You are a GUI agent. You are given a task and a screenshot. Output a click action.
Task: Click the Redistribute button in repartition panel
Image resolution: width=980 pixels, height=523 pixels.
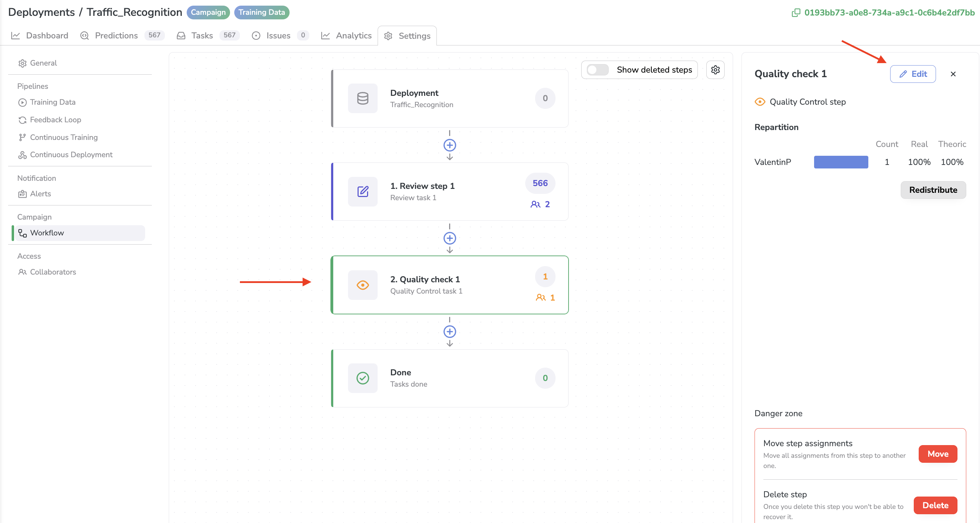934,190
